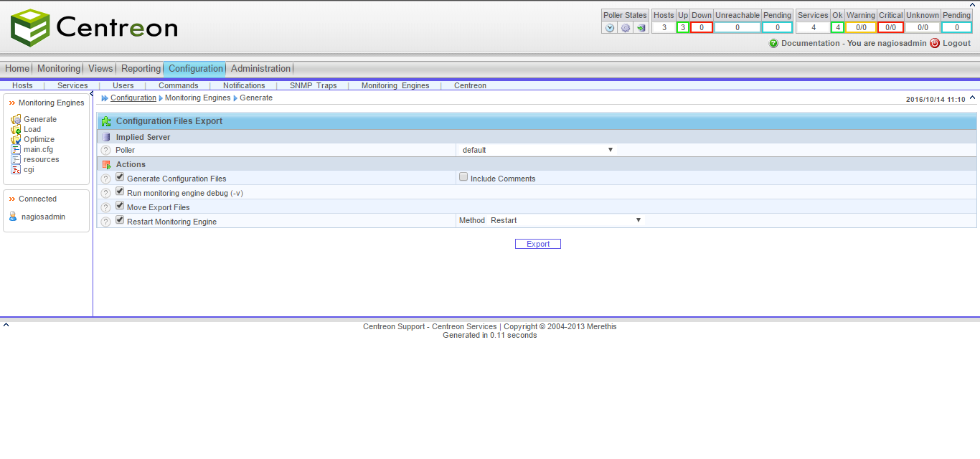Open main.cfg file icon in sidebar
The image size is (980, 459).
point(16,149)
